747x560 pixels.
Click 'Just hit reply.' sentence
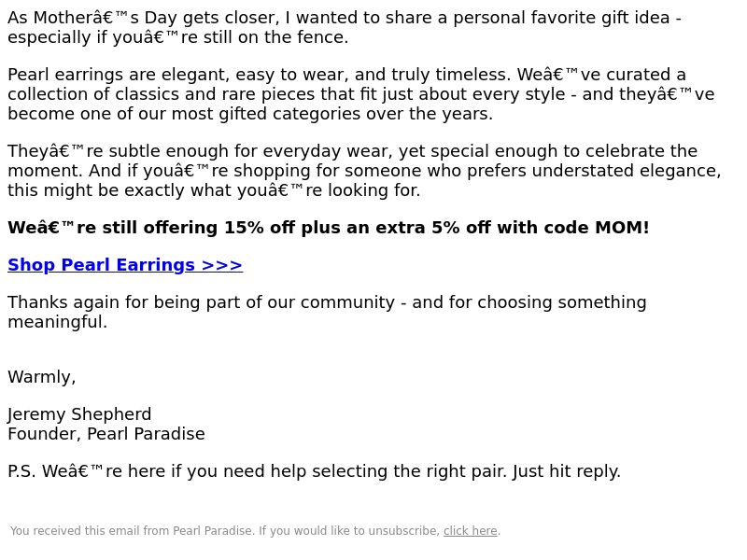tap(567, 471)
